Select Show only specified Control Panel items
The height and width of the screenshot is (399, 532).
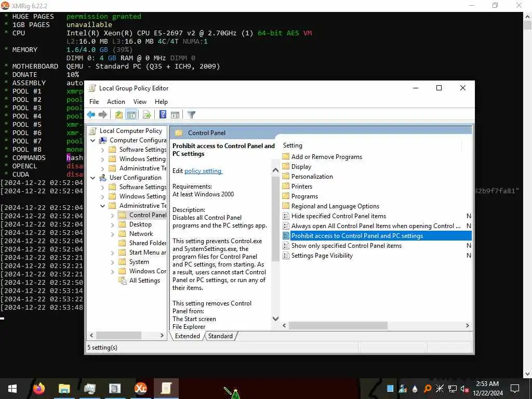tap(347, 246)
